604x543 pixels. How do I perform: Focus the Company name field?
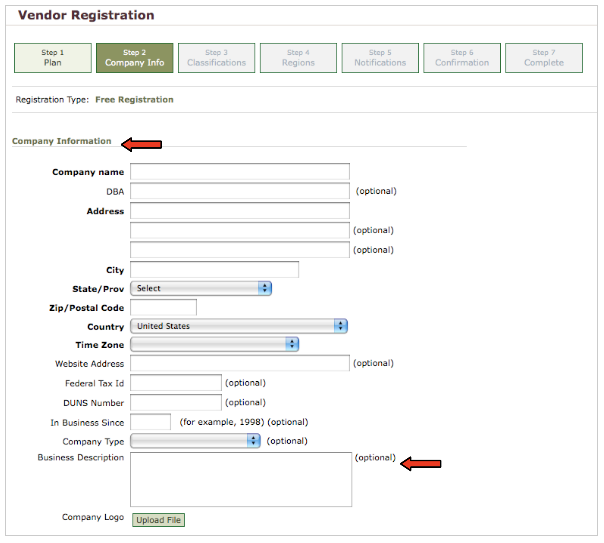click(x=240, y=172)
